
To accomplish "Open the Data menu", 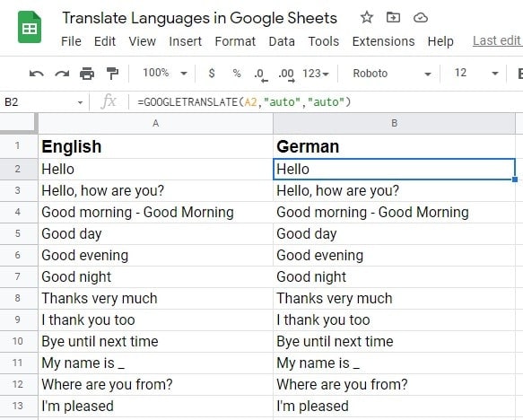I will click(282, 41).
